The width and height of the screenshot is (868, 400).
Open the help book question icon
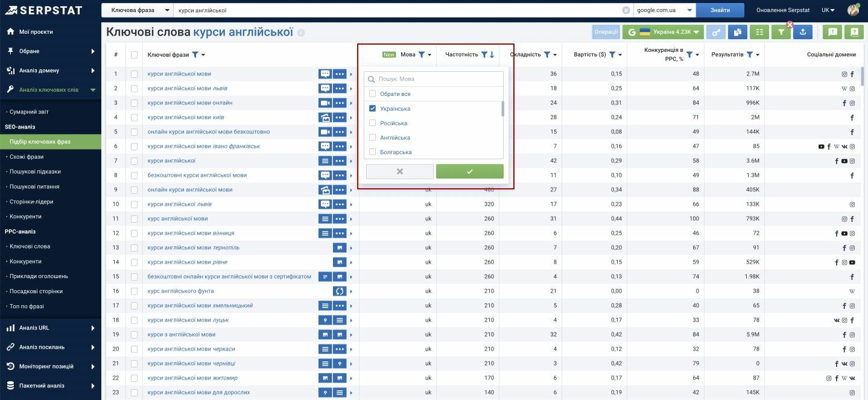pos(854,32)
